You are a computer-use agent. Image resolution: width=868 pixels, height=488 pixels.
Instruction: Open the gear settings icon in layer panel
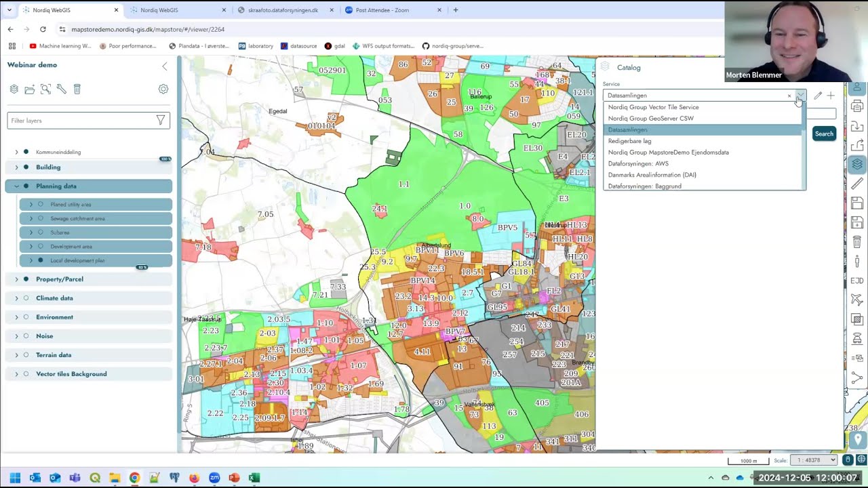[x=163, y=89]
